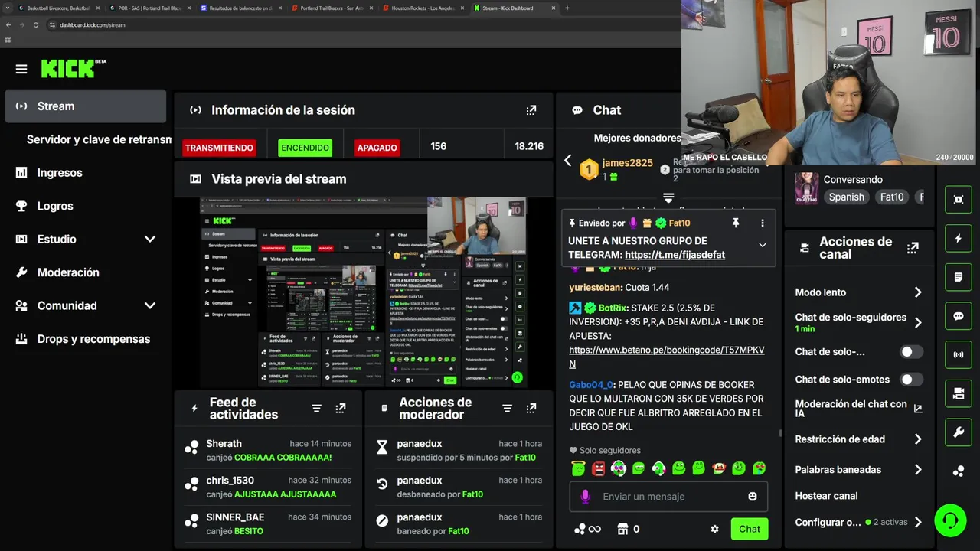980x551 pixels.
Task: Go to previous top donor with left arrow
Action: (x=567, y=160)
